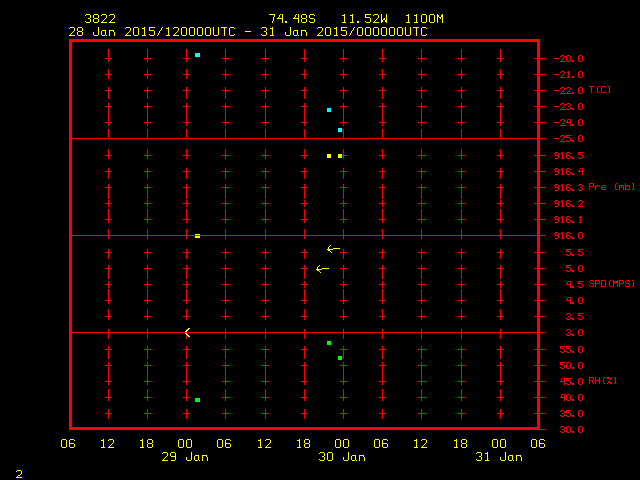Click the Pre (mb) pressure axis label
Viewport: 640px width, 480px height.
pos(611,187)
